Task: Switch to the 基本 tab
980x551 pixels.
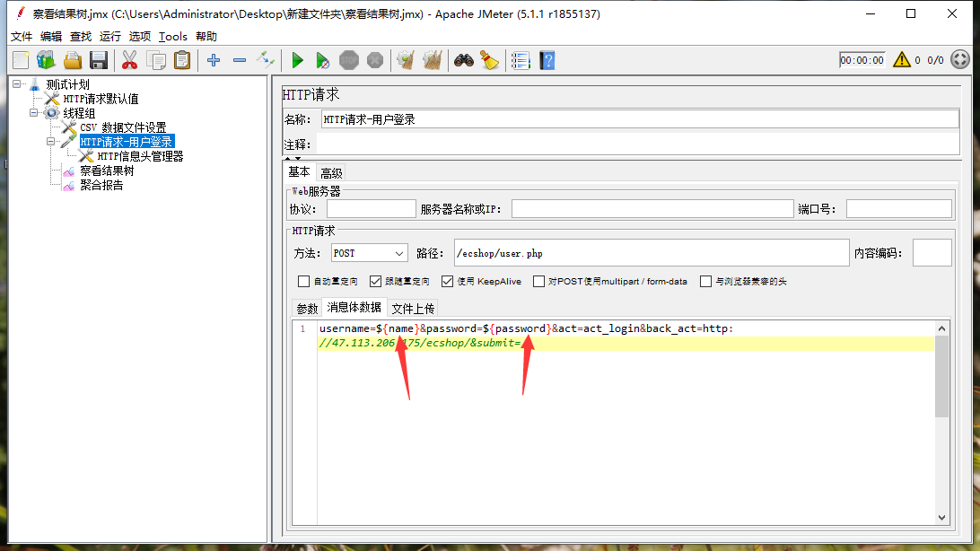Action: [299, 172]
